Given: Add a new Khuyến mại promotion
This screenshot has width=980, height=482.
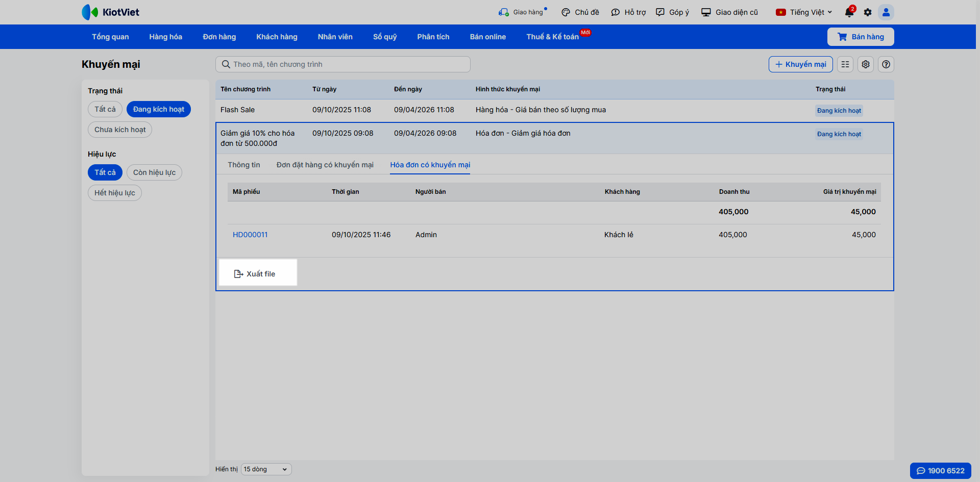Looking at the screenshot, I should pos(801,64).
